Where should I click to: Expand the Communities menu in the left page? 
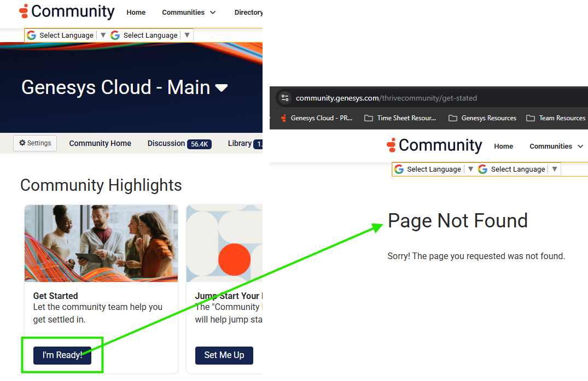[x=189, y=13]
